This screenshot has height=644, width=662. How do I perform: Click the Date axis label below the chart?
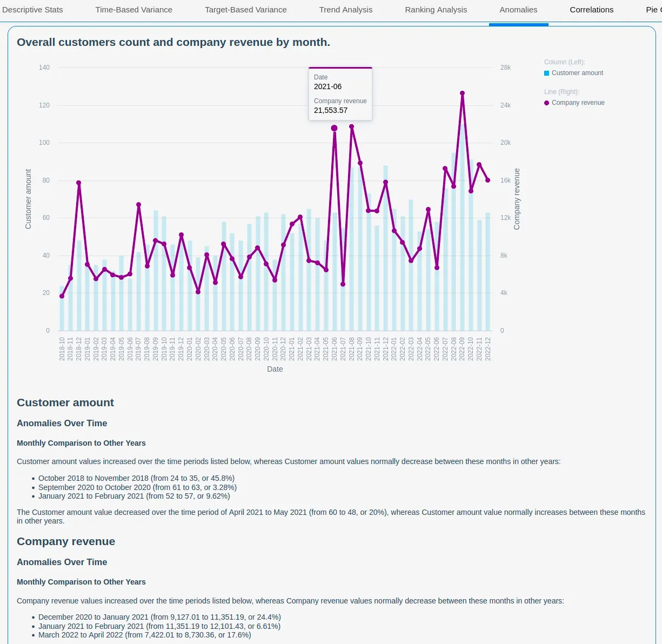[x=275, y=369]
